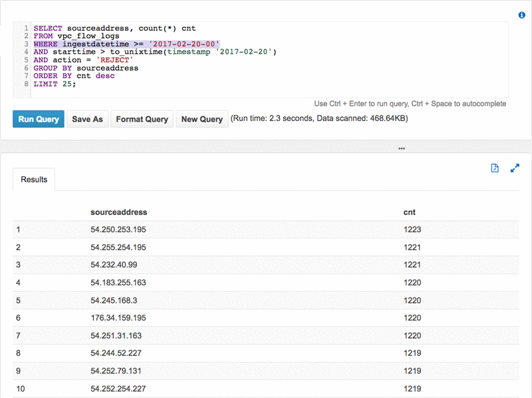This screenshot has height=398, width=532.
Task: Click the cnt column header
Action: pyautogui.click(x=409, y=212)
